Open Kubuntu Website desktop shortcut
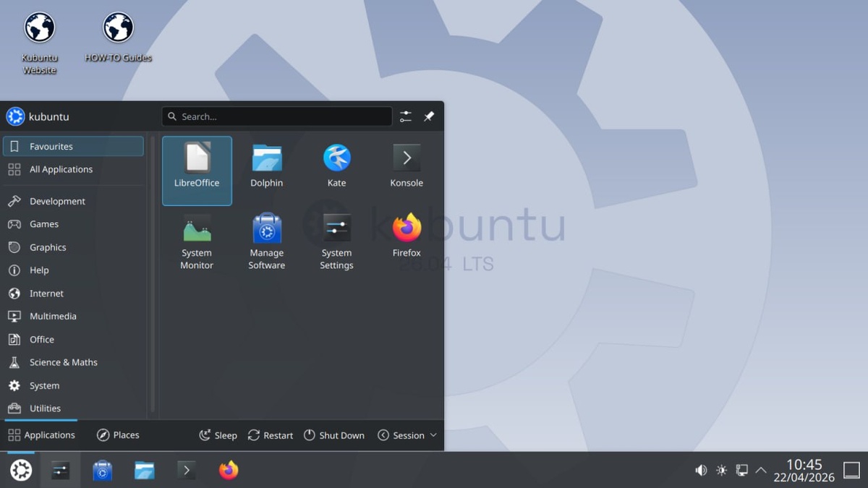 pyautogui.click(x=40, y=43)
